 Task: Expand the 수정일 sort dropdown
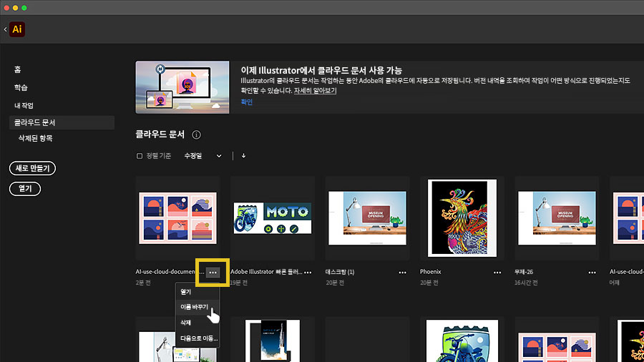[203, 156]
